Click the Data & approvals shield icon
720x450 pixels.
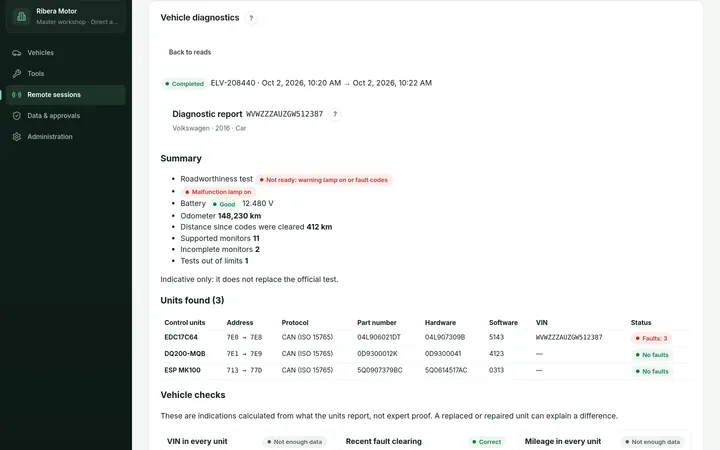pos(17,116)
